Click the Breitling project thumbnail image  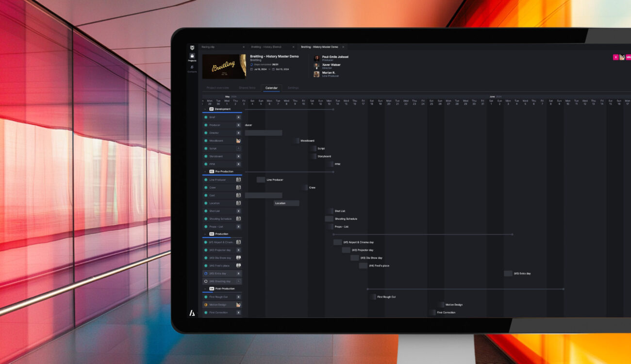click(224, 66)
